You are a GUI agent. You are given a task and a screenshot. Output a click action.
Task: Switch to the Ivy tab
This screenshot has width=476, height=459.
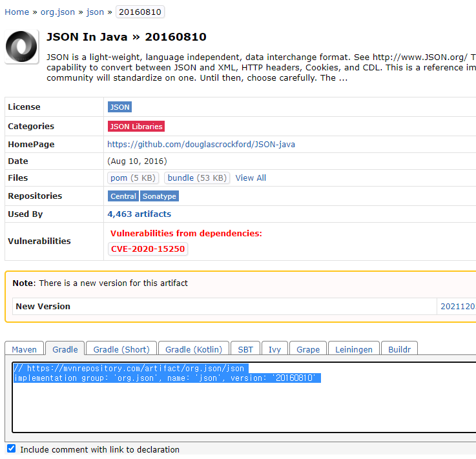(x=274, y=349)
